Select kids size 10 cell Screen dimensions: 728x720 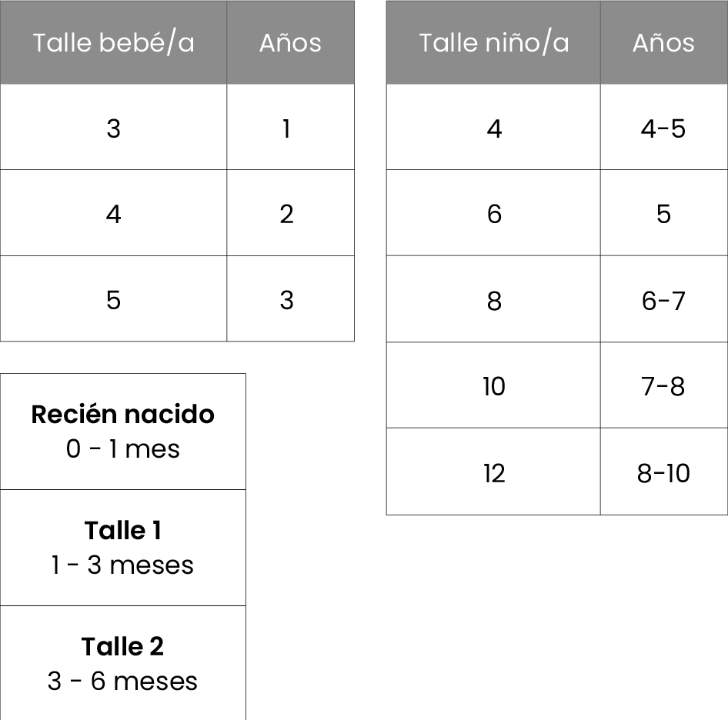click(x=493, y=385)
